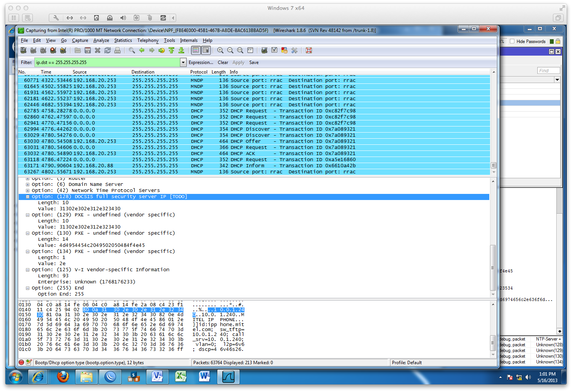Restart the running capture icon
Viewport: 572px width, 392px height.
pos(63,50)
